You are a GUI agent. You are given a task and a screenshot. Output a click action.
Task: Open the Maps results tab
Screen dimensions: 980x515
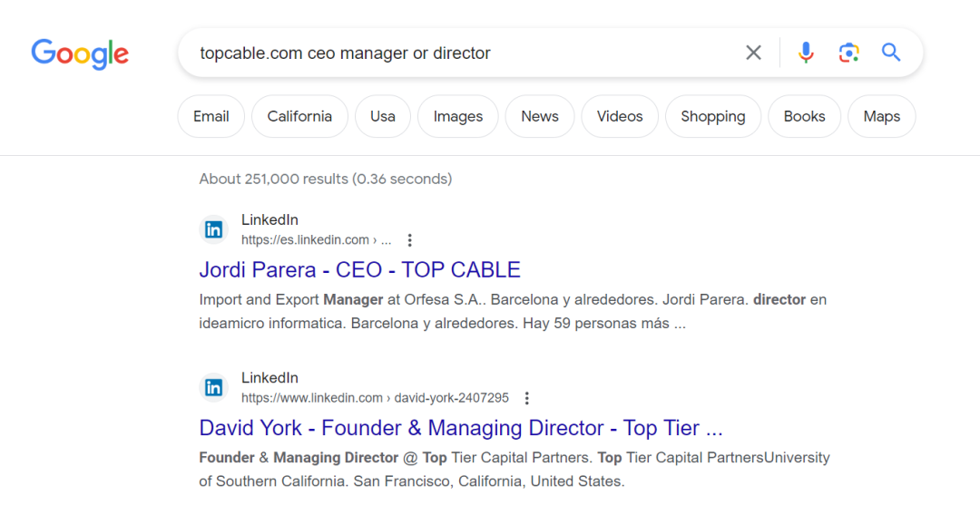pos(882,116)
